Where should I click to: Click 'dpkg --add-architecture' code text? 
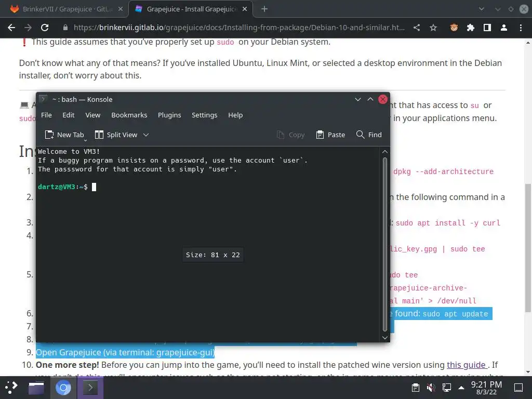pyautogui.click(x=444, y=171)
